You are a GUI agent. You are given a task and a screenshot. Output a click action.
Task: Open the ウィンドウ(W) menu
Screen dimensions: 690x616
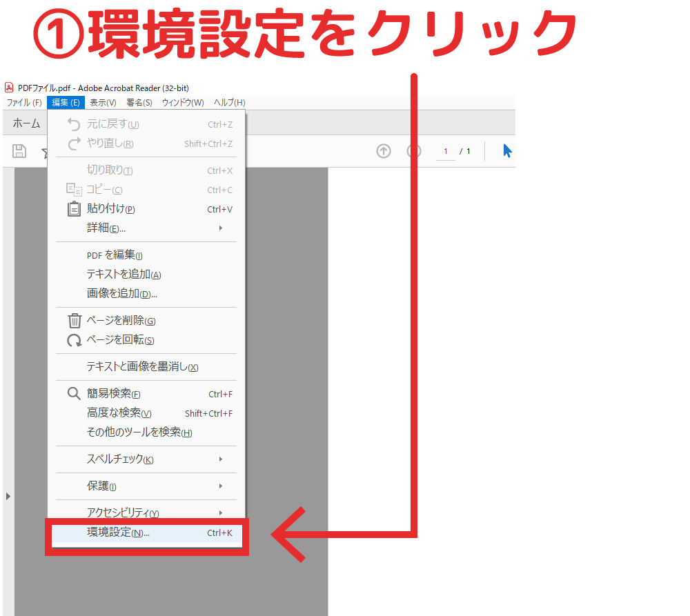click(x=183, y=103)
